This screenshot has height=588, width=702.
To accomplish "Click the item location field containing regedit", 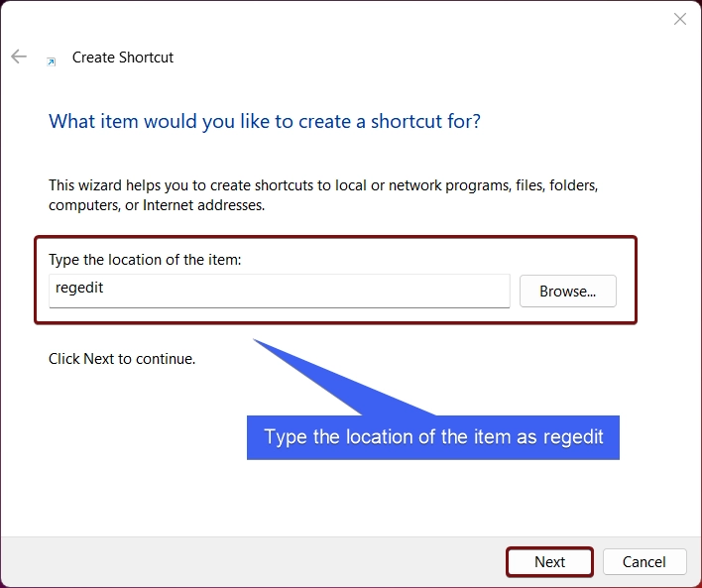I will coord(280,291).
